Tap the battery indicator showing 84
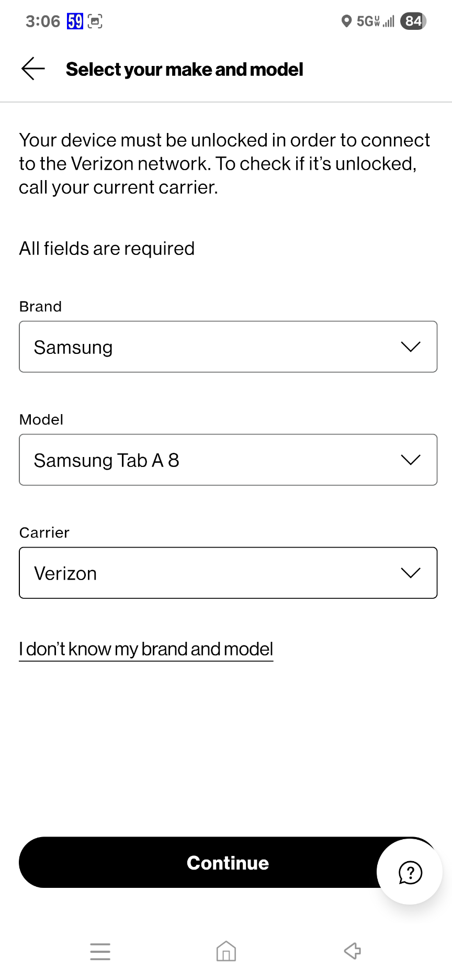Viewport: 452px width, 980px height. tap(413, 21)
